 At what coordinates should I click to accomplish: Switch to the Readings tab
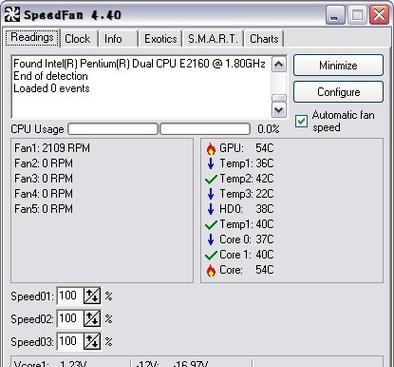(32, 37)
